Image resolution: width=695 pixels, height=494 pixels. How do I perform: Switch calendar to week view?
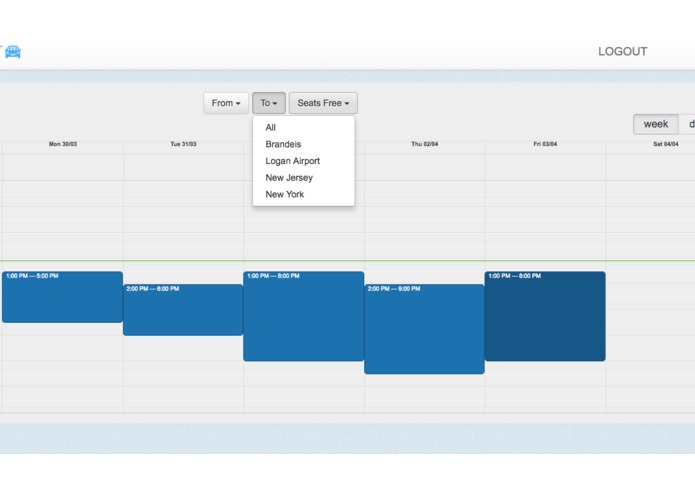[x=656, y=124]
